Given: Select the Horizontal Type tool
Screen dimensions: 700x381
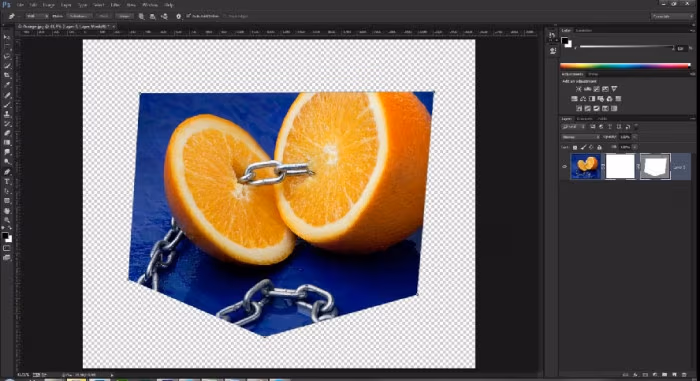Looking at the screenshot, I should point(7,181).
